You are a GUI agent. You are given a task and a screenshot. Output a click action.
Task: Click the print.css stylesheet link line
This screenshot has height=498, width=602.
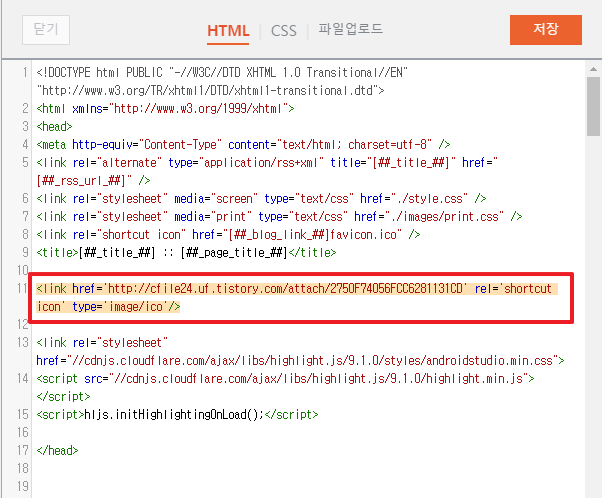click(x=279, y=217)
